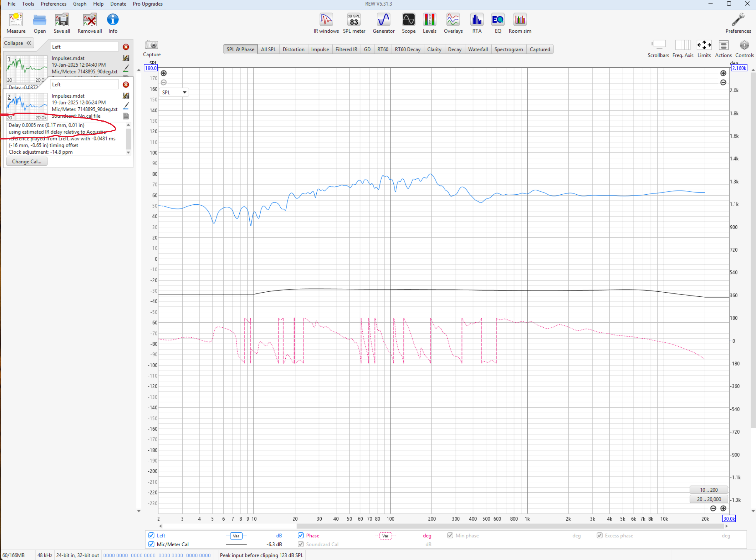This screenshot has width=756, height=560.
Task: Open Phase trace Var smoothing selector
Action: 386,535
